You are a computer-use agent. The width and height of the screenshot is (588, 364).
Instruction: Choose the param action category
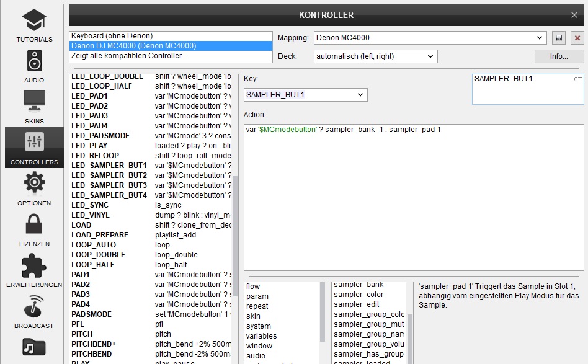point(282,296)
